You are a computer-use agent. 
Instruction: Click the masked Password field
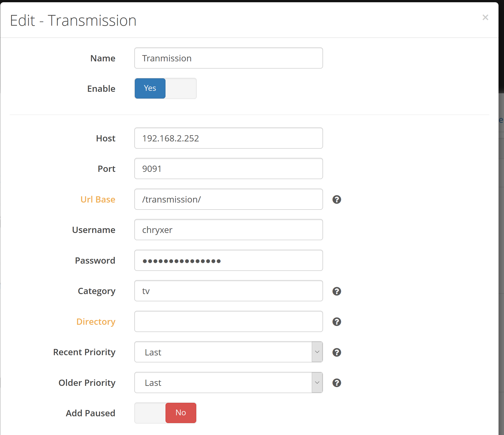228,260
